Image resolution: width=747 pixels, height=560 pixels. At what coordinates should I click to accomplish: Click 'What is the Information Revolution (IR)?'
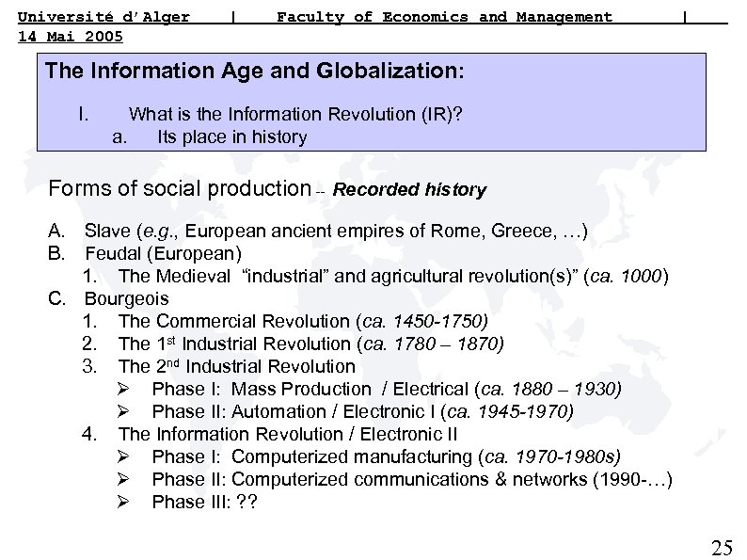click(x=295, y=115)
